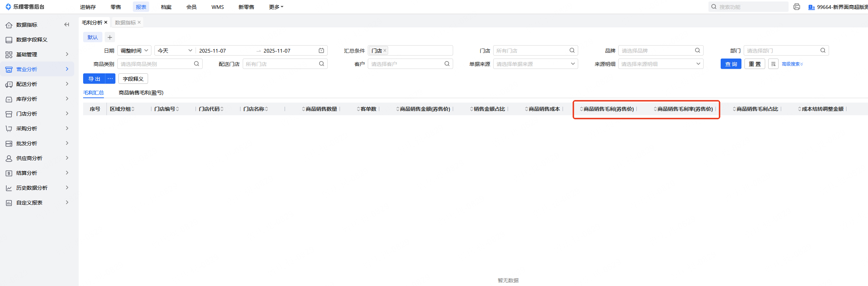This screenshot has width=868, height=286.
Task: Click the 营业分析 store icon
Action: click(9, 69)
